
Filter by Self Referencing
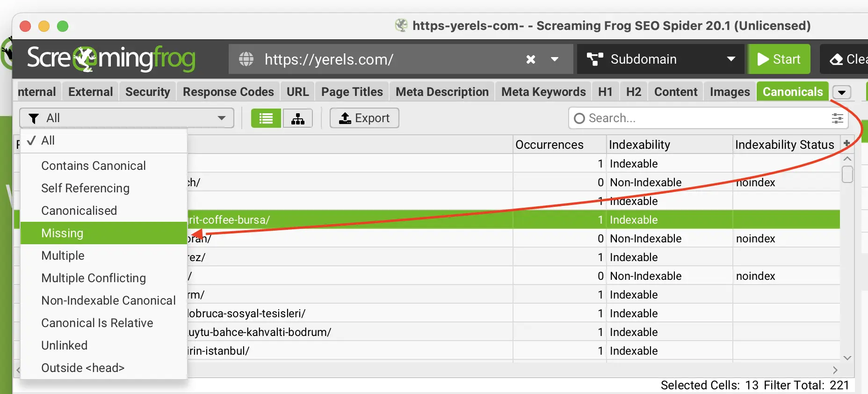[104, 188]
